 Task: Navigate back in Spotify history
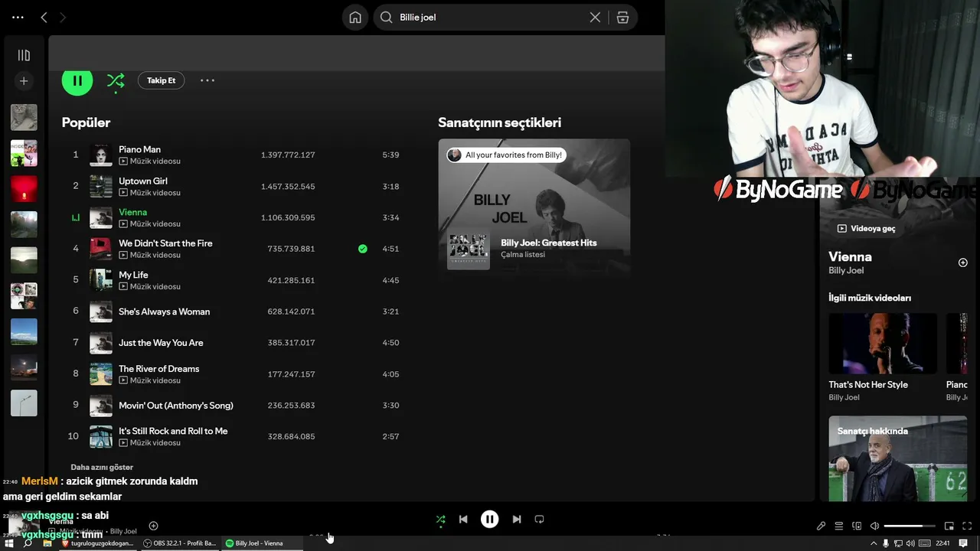[x=44, y=17]
